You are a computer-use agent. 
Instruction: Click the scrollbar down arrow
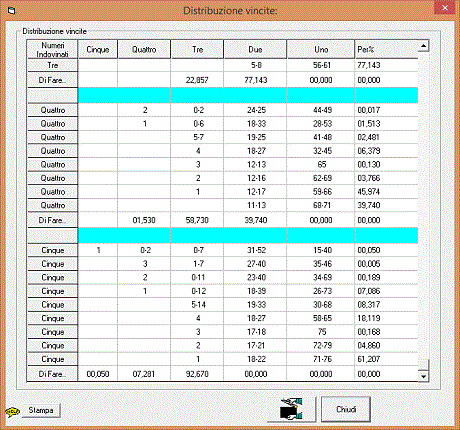(x=423, y=376)
